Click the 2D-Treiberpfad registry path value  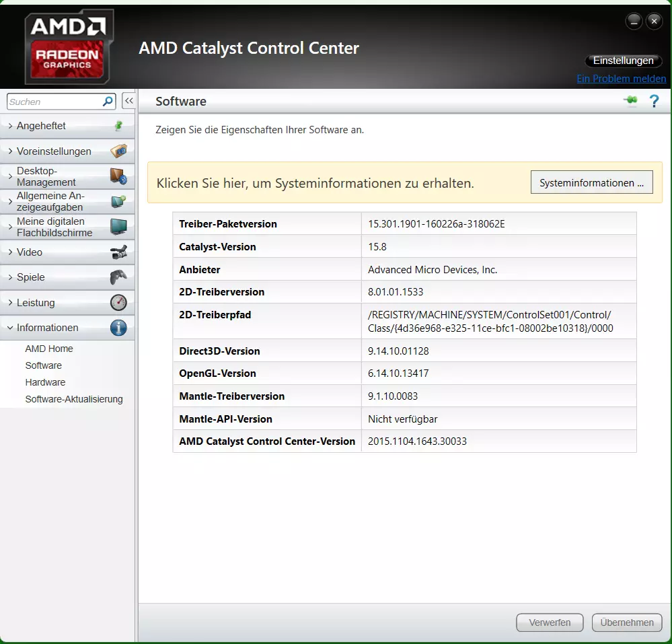[490, 321]
